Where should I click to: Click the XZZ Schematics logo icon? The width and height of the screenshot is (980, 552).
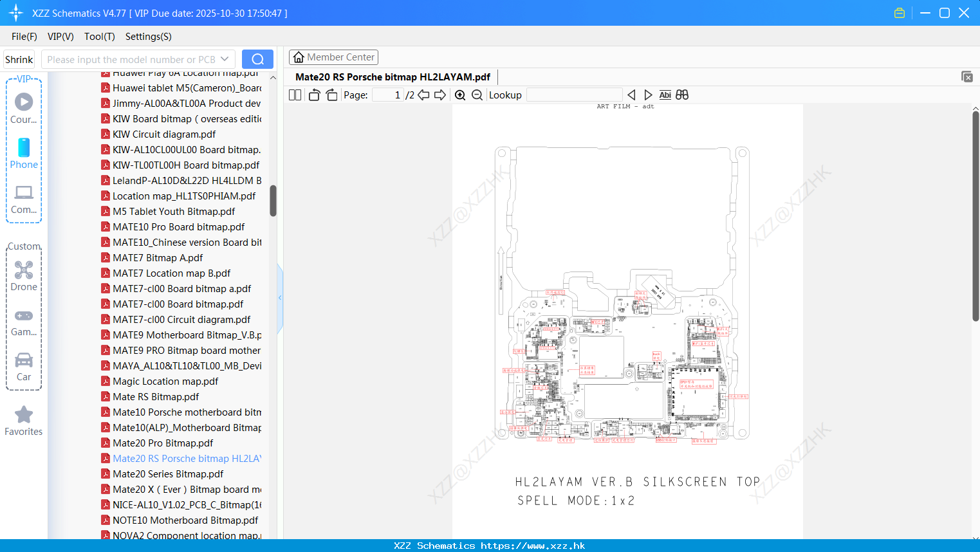pyautogui.click(x=16, y=13)
